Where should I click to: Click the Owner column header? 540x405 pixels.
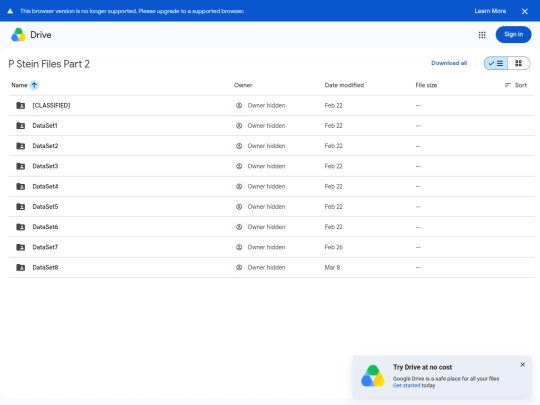click(243, 85)
